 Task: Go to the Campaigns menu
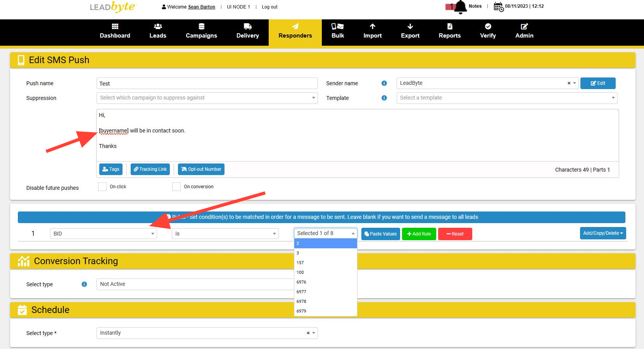click(x=201, y=33)
